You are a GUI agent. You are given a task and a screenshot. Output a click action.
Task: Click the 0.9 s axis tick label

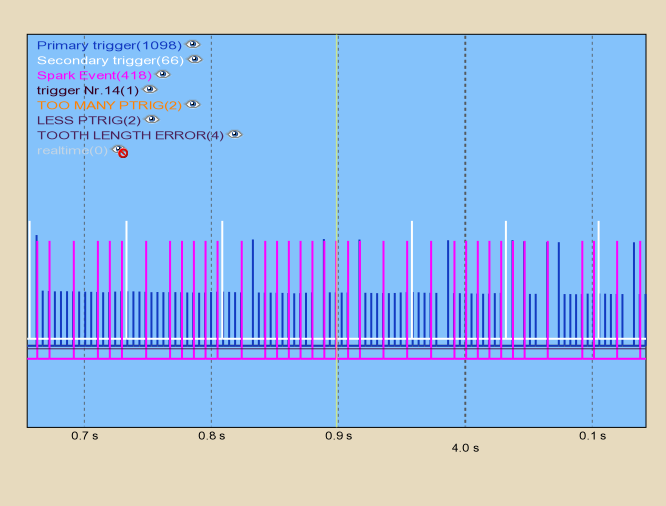pos(338,436)
